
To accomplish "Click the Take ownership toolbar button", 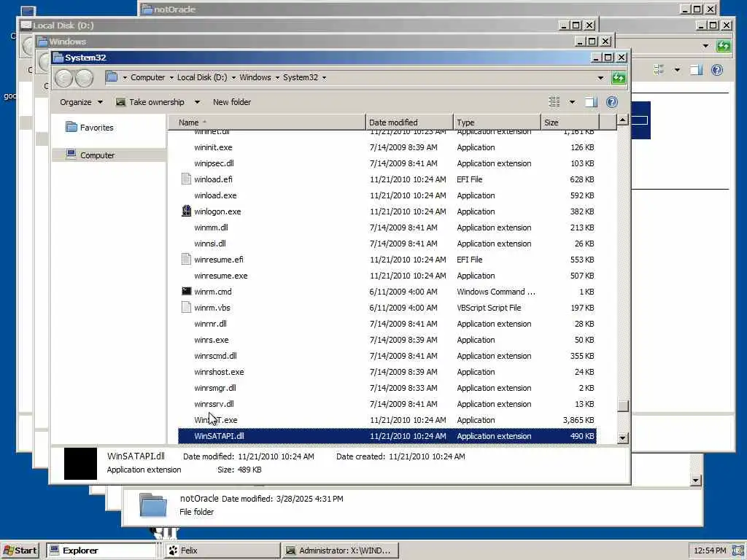I will coord(150,102).
